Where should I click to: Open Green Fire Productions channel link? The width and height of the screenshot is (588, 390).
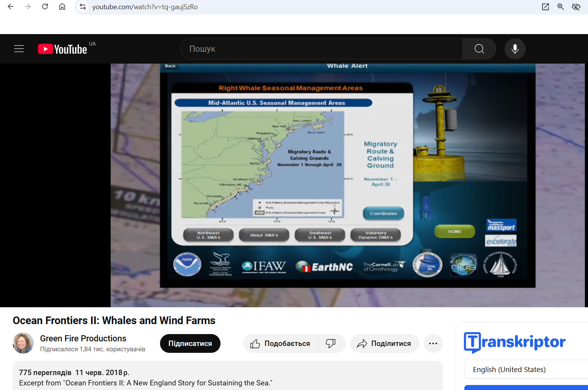point(83,338)
